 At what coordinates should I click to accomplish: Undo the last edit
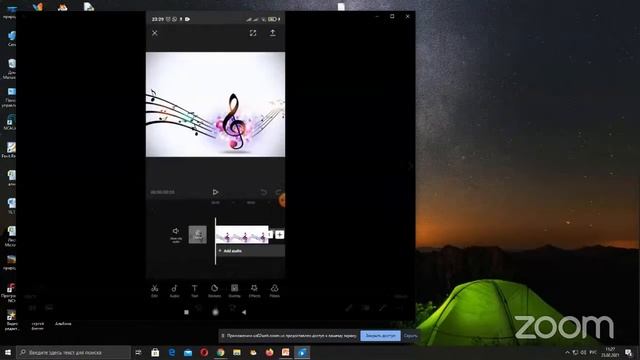coord(264,192)
